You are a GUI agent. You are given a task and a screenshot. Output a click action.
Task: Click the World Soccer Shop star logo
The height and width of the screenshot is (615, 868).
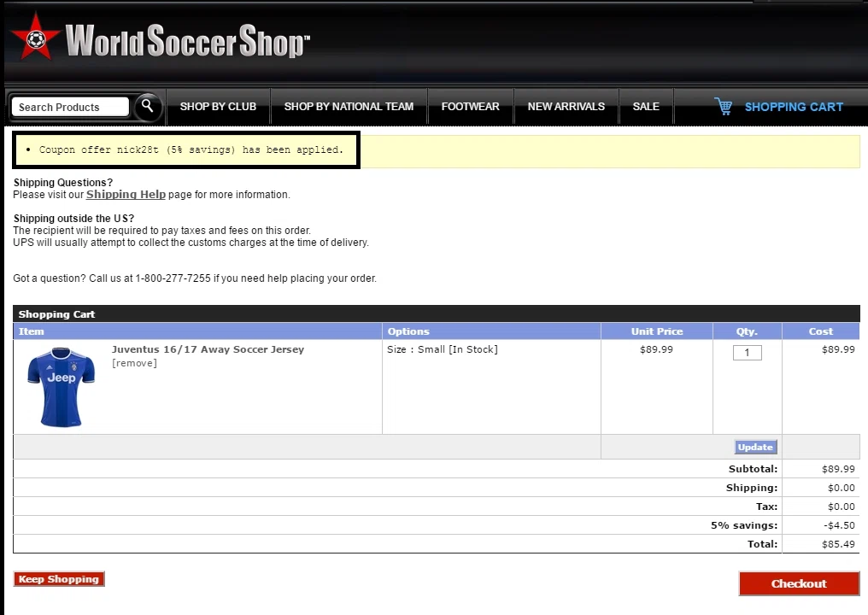[x=35, y=37]
